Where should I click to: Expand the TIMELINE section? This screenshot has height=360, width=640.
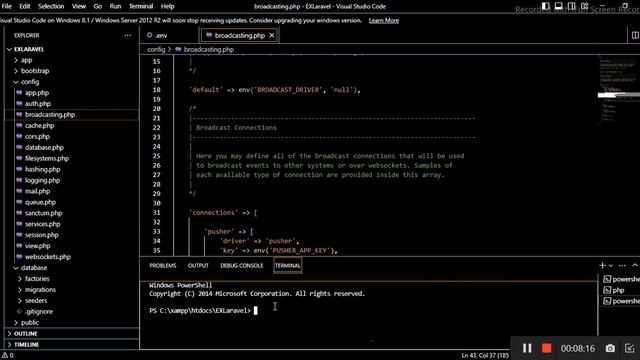coord(27,344)
